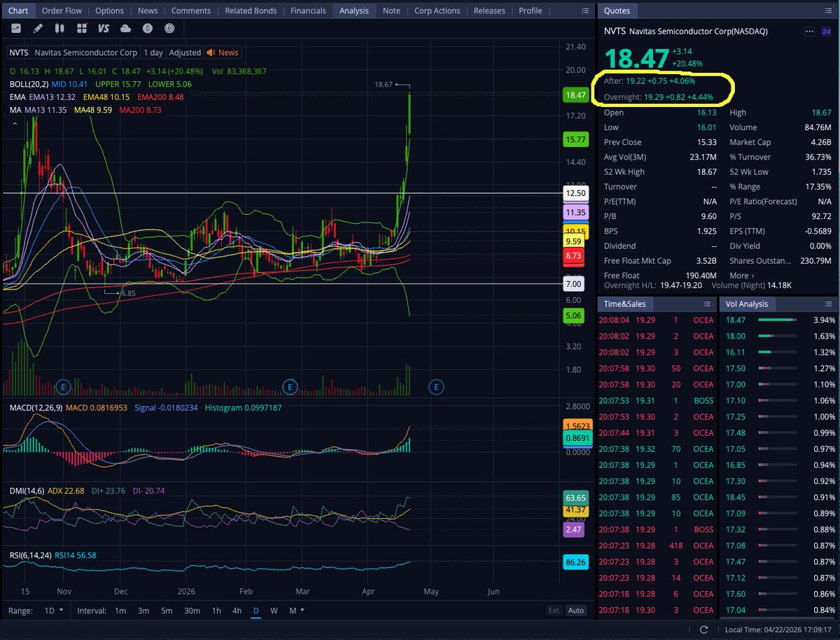The width and height of the screenshot is (840, 640).
Task: Select the 1m interval
Action: (x=120, y=611)
